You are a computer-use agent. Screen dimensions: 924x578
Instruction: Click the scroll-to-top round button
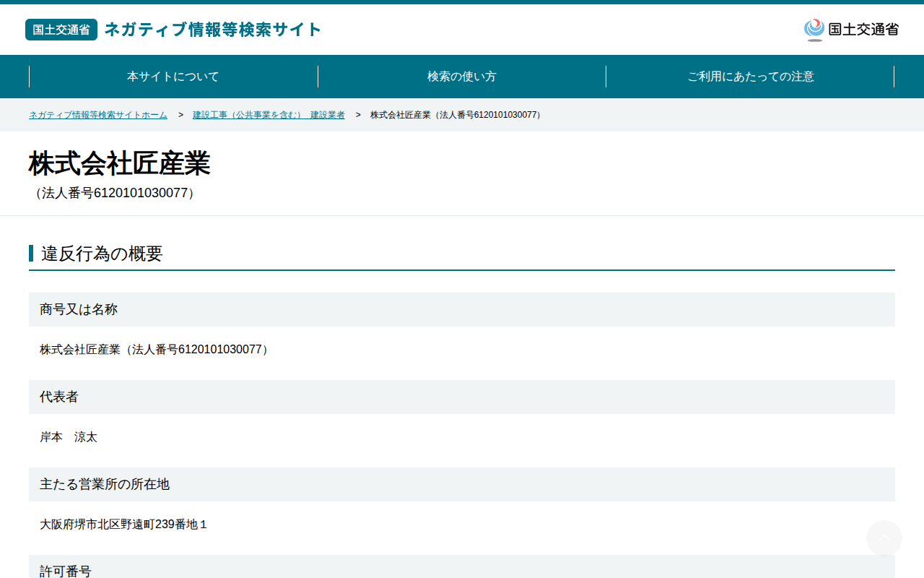884,538
